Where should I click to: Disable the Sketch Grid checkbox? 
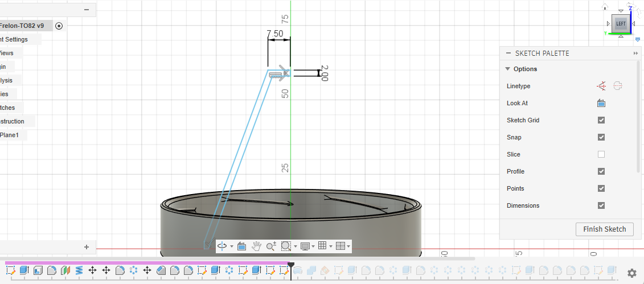point(601,120)
